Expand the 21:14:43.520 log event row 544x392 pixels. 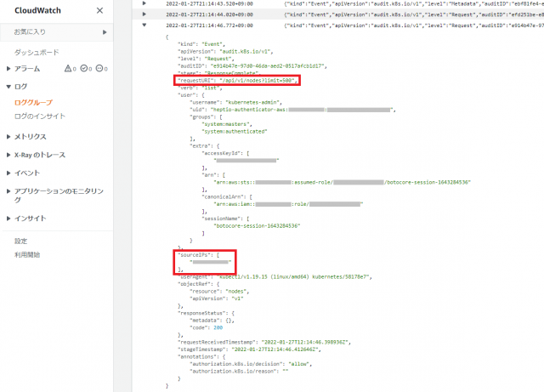tap(144, 3)
